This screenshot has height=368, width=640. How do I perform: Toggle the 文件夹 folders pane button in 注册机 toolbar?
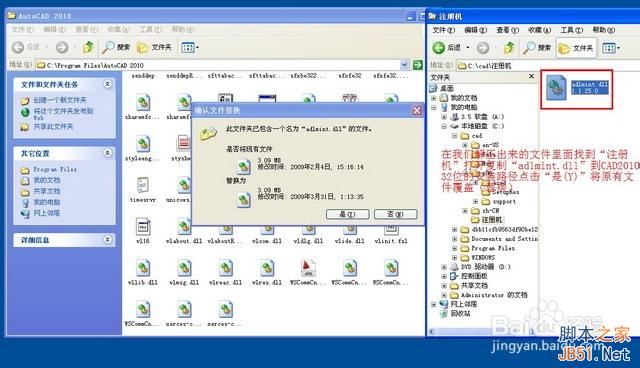point(576,48)
